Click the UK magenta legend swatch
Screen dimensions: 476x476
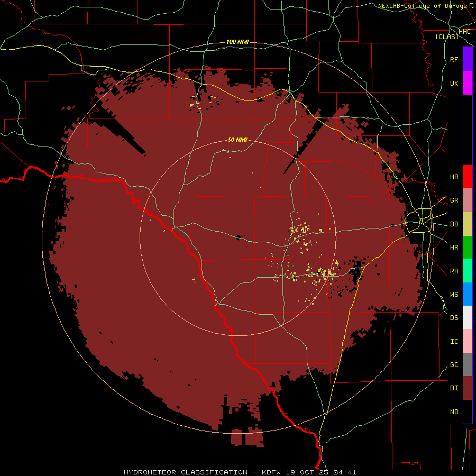point(467,83)
